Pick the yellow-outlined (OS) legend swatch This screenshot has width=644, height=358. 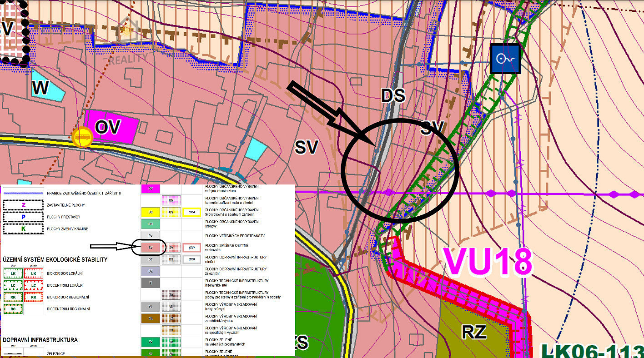coord(191,212)
